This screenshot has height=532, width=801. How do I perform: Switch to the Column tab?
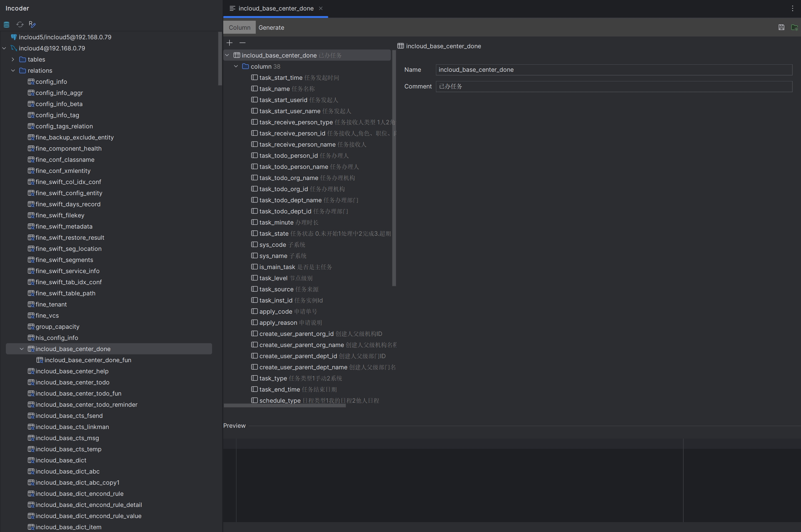coord(239,28)
